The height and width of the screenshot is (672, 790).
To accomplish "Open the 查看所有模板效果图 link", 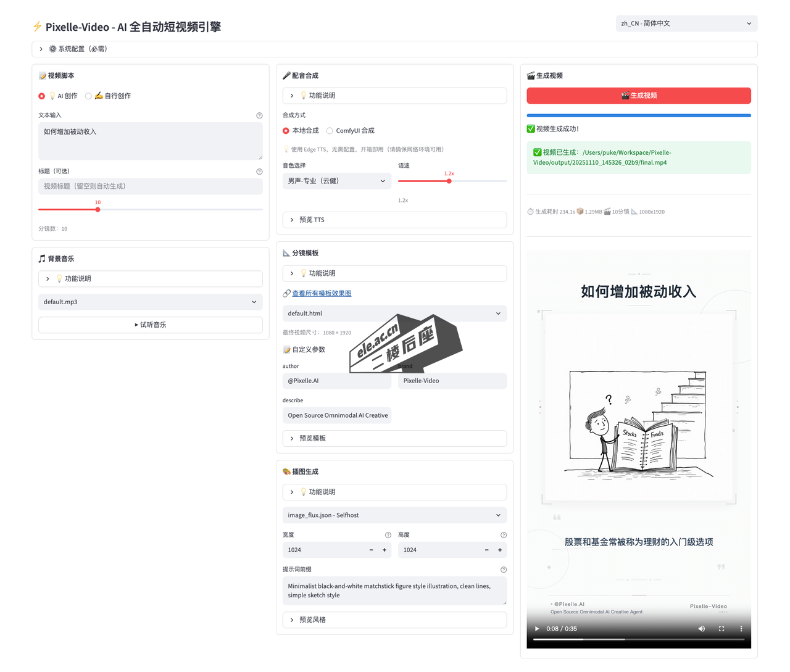I will pyautogui.click(x=322, y=294).
